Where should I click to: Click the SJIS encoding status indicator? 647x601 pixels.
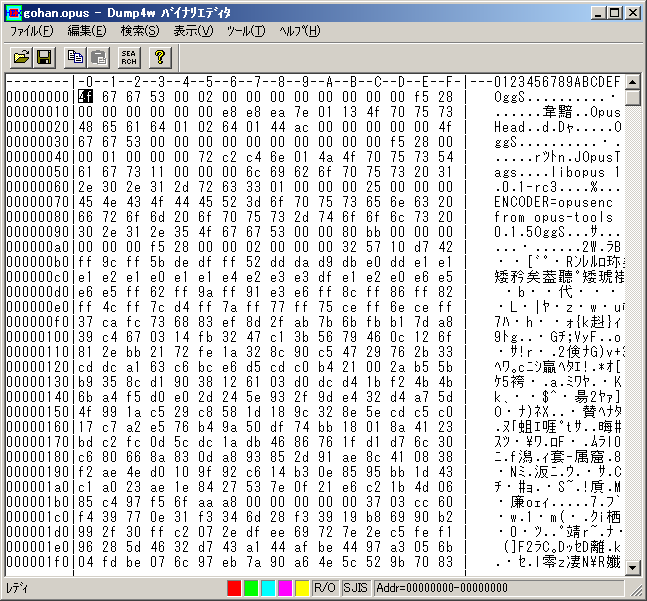(x=356, y=588)
